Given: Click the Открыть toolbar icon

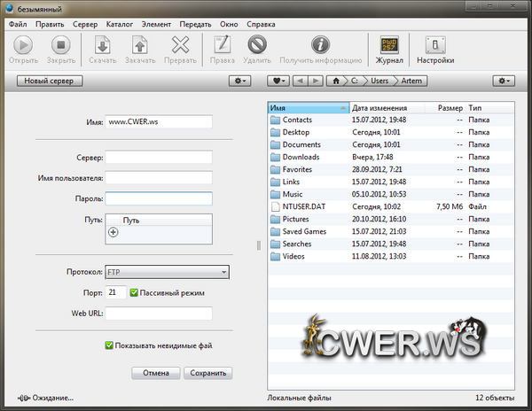Looking at the screenshot, I should coord(23,44).
